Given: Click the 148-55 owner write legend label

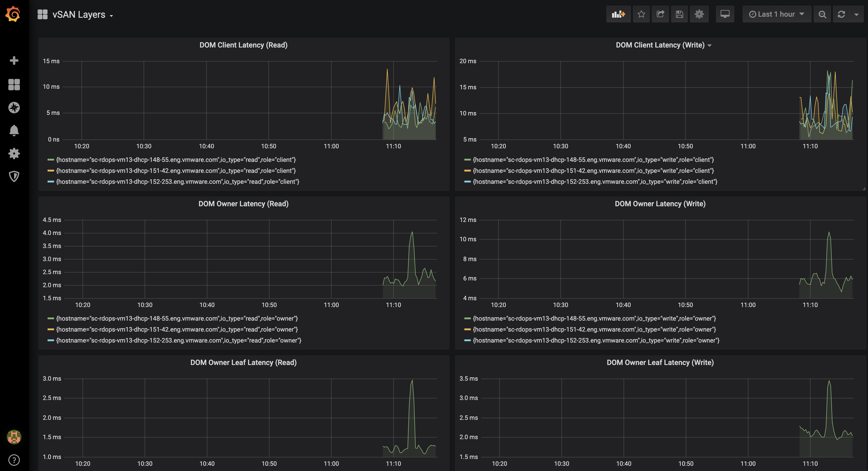Looking at the screenshot, I should 594,318.
